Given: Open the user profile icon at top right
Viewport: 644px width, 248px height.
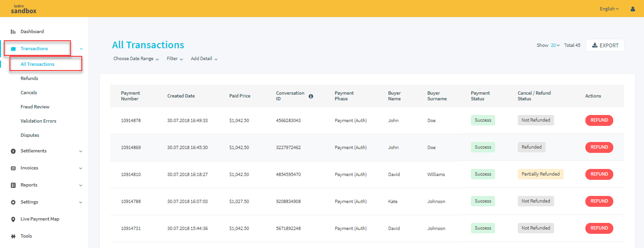Looking at the screenshot, I should click(x=633, y=9).
